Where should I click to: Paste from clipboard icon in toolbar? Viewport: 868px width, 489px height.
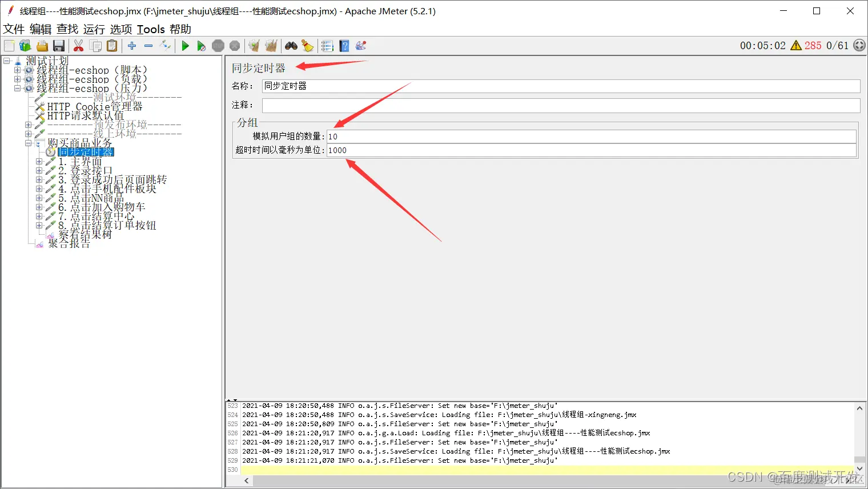click(112, 46)
